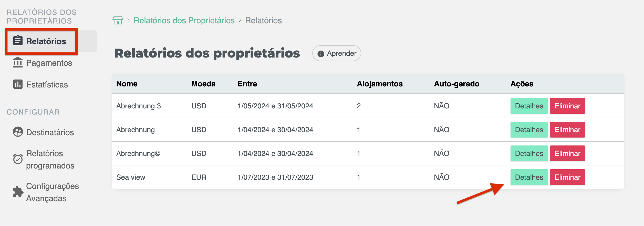This screenshot has width=644, height=226.
Task: Click the Nome column header
Action: 127,84
